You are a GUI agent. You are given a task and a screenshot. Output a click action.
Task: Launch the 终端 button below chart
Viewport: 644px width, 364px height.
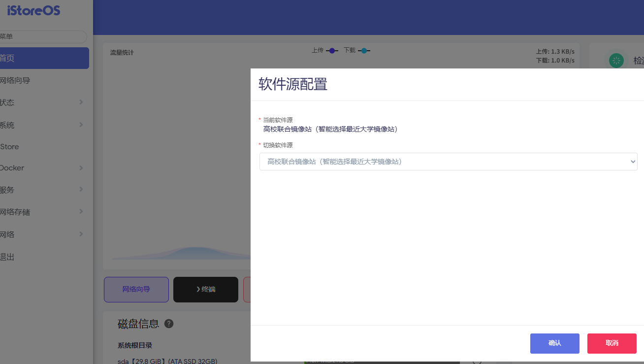point(206,290)
